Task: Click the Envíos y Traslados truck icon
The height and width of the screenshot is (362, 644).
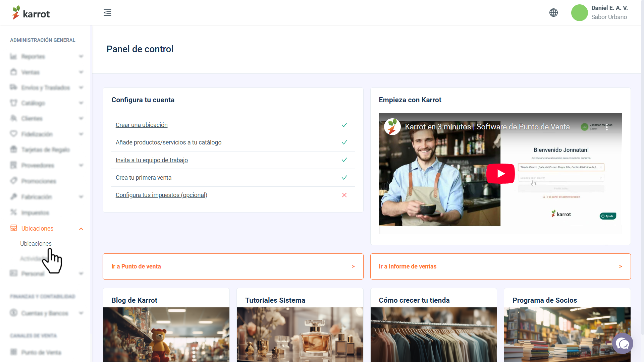Action: (x=13, y=87)
